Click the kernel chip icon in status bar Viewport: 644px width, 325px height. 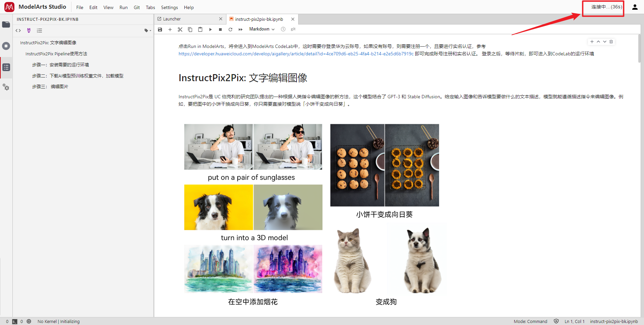[29, 321]
